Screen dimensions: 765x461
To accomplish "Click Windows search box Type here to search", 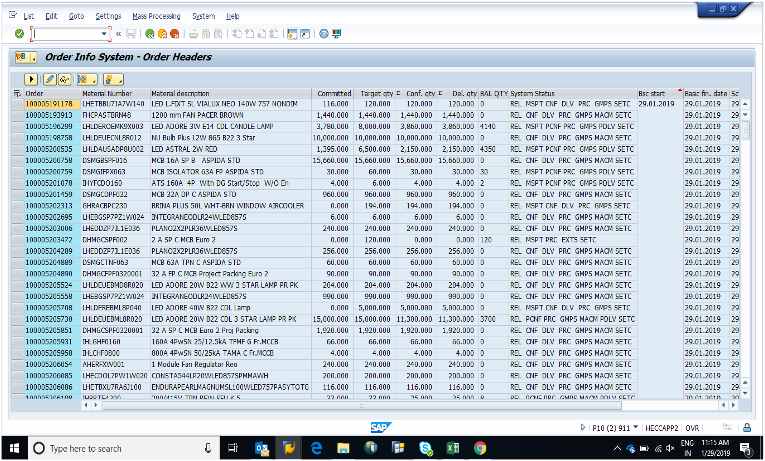I will 122,448.
